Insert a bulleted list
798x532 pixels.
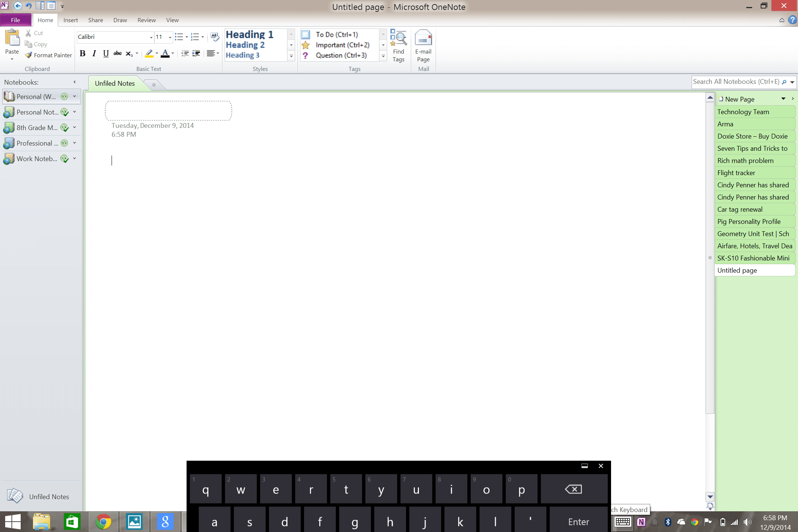tap(179, 37)
